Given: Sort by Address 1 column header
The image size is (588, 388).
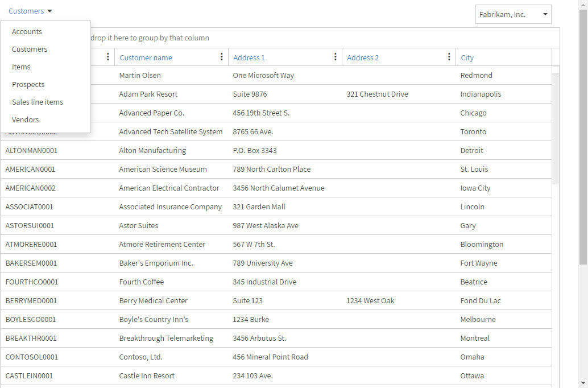Looking at the screenshot, I should (x=249, y=57).
